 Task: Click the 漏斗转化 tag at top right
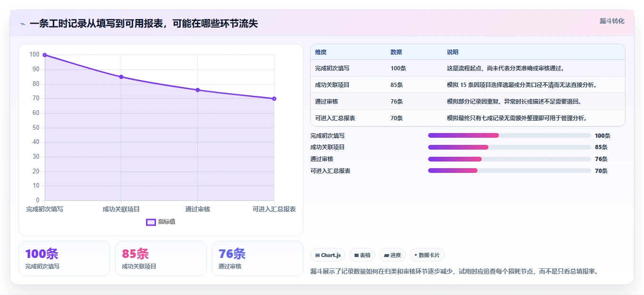pos(612,21)
